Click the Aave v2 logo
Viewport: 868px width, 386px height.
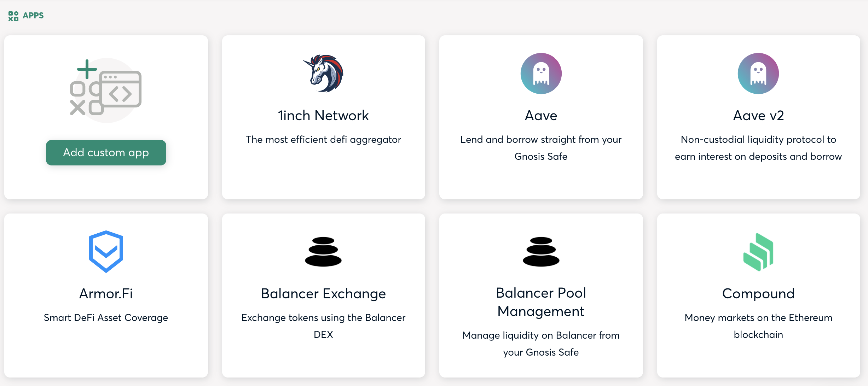[758, 73]
